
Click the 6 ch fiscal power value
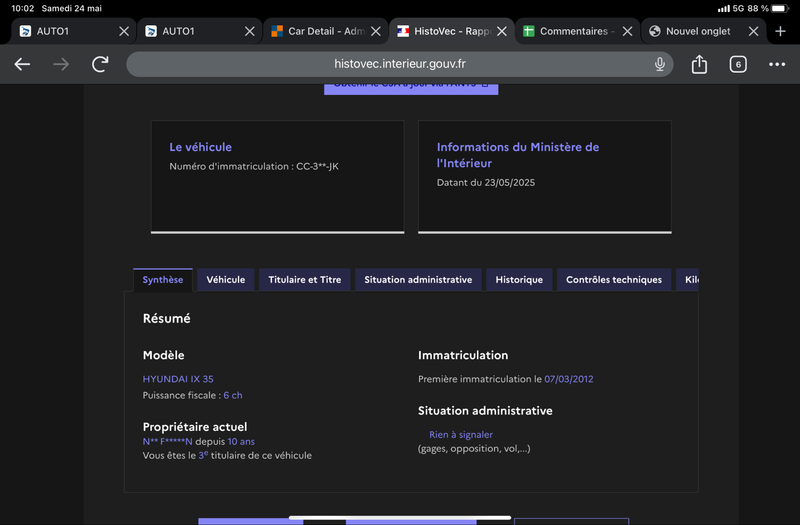point(233,395)
